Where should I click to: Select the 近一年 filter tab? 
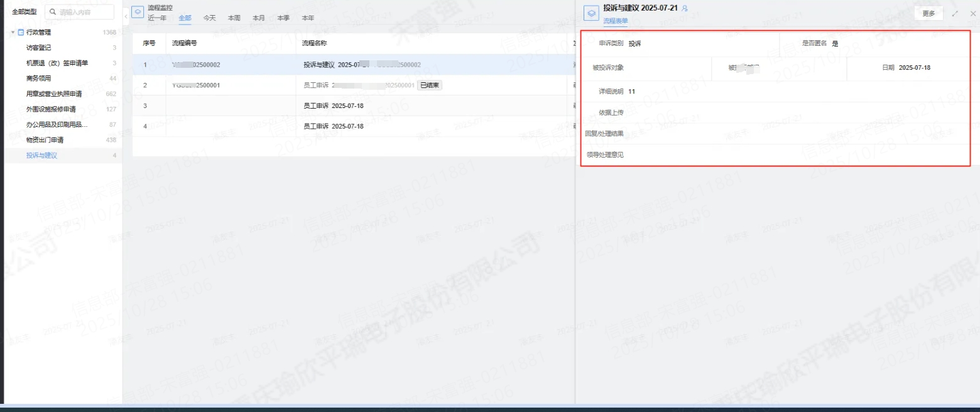coord(157,18)
